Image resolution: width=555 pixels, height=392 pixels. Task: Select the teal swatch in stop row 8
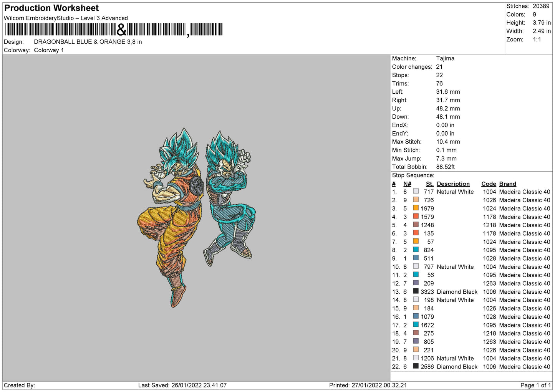point(416,250)
